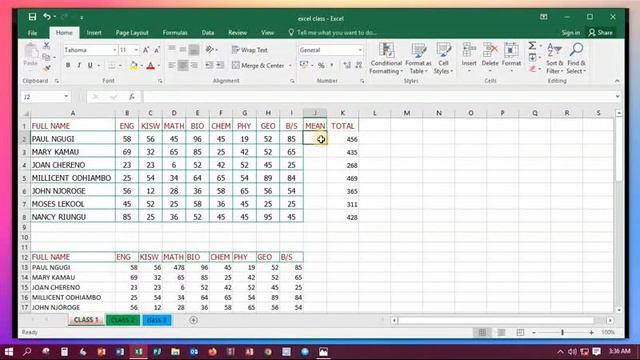Screen dimensions: 640x360
Task: Open Font dialog launcher
Action: [x=160, y=81]
